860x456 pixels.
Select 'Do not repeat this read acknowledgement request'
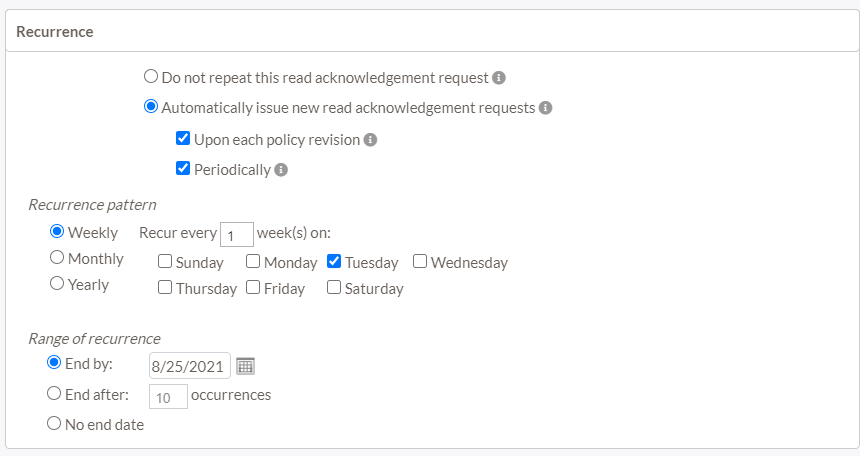pyautogui.click(x=151, y=76)
